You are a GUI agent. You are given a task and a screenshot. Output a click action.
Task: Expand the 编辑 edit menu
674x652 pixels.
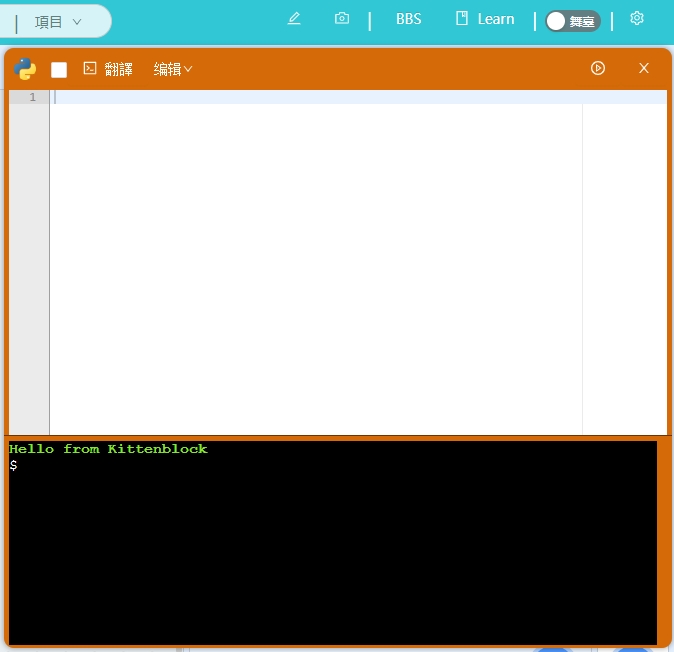tap(173, 69)
